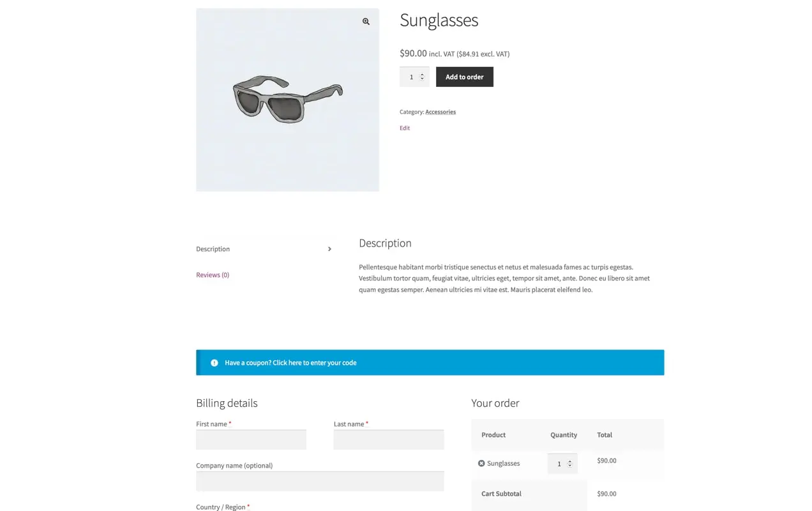Increase order table quantity with up arrow

[570, 461]
